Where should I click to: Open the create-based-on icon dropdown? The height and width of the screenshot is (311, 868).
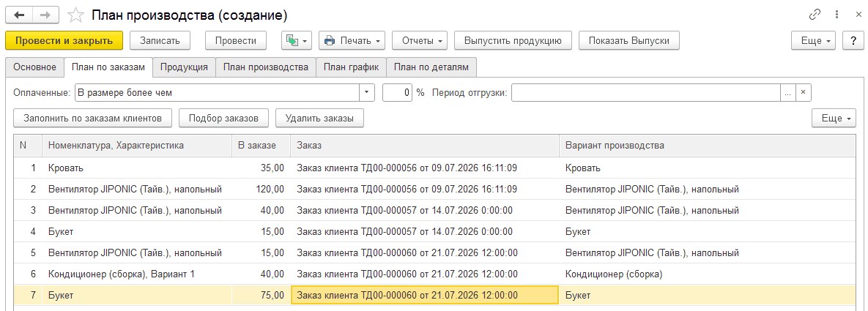(x=297, y=40)
